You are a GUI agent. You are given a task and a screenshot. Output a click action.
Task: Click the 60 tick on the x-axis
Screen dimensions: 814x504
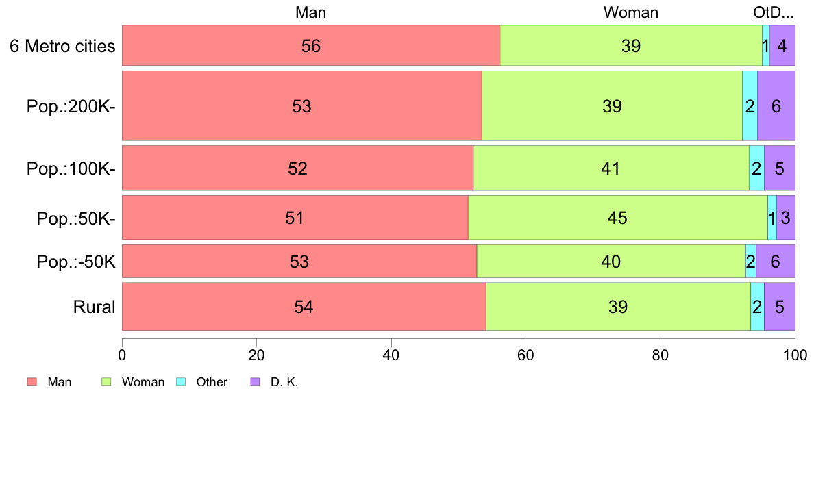[x=526, y=355]
